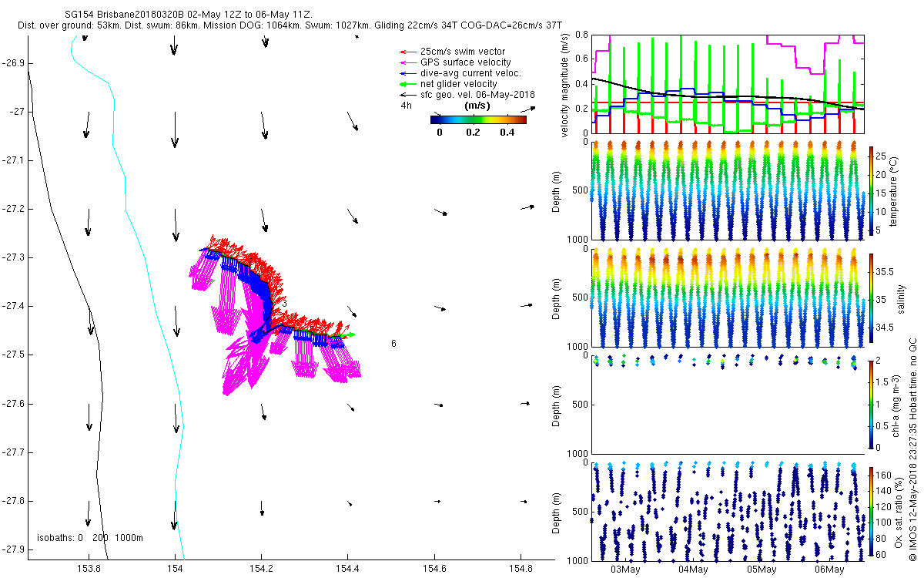Click the '06May' date tick label

point(828,570)
